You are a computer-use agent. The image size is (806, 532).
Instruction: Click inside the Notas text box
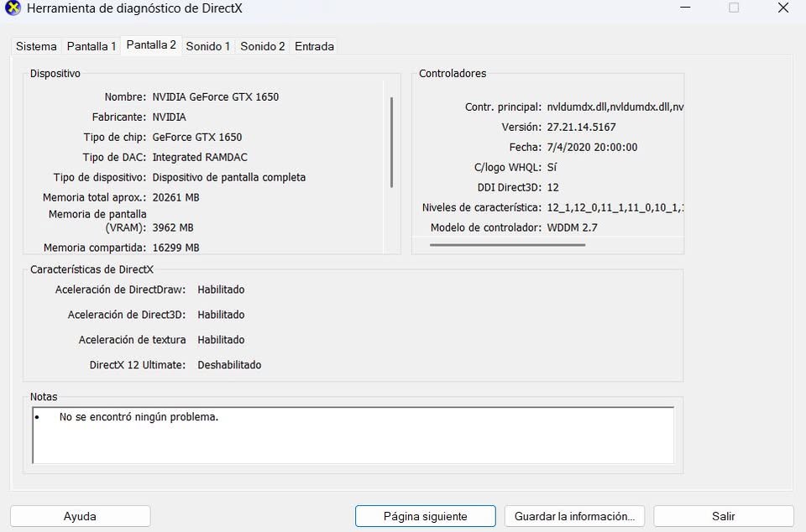point(353,436)
